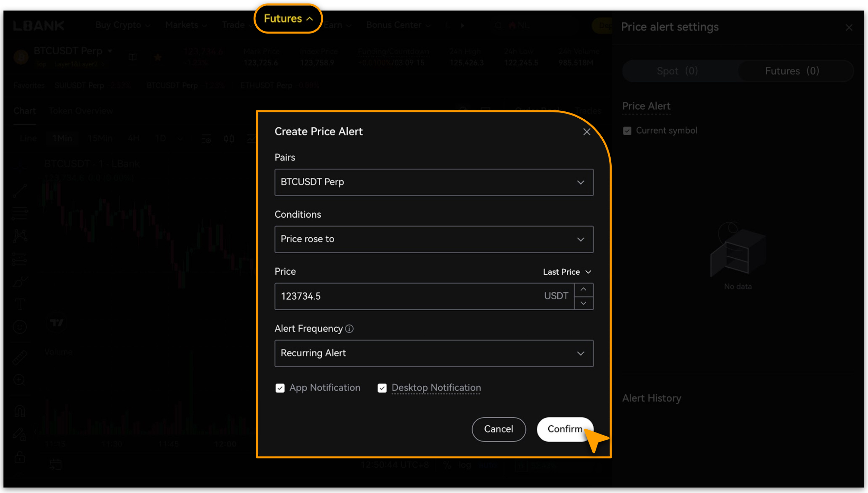Decrease price with down stepper arrow
Viewport: 868px width, 493px height.
point(583,303)
